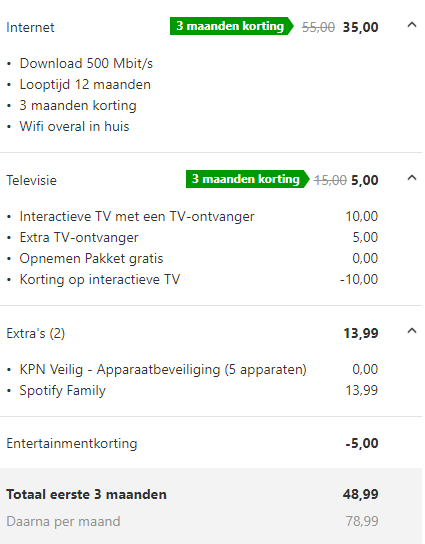
Task: Click the Looptijd 12 maanden item
Action: click(85, 85)
